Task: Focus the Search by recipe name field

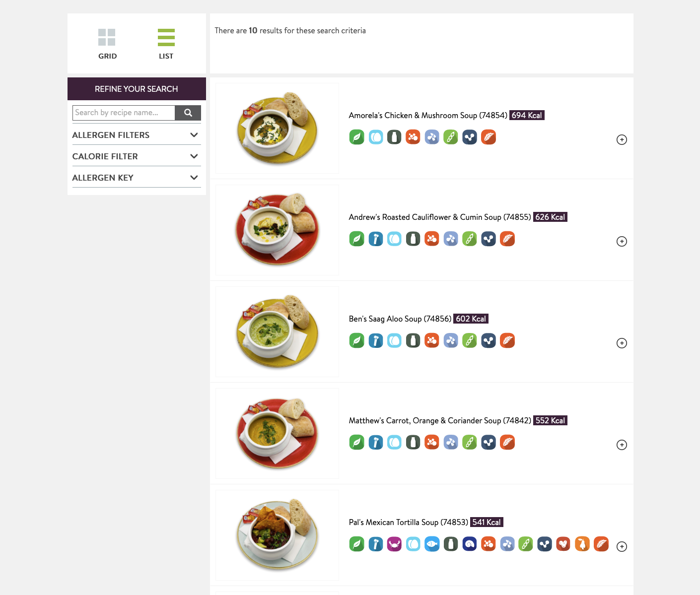Action: point(124,113)
